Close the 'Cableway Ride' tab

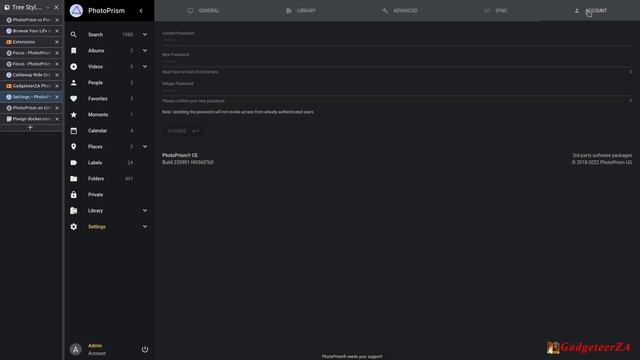(57, 75)
